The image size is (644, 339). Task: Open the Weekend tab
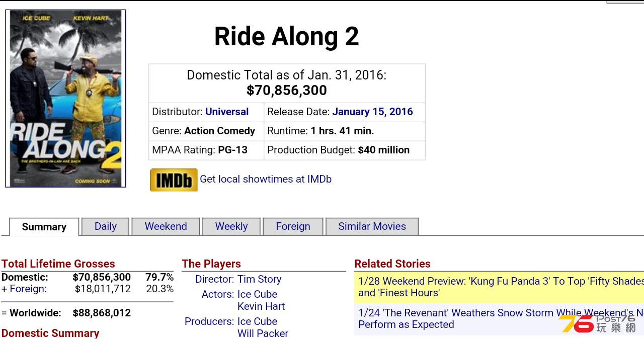[166, 226]
